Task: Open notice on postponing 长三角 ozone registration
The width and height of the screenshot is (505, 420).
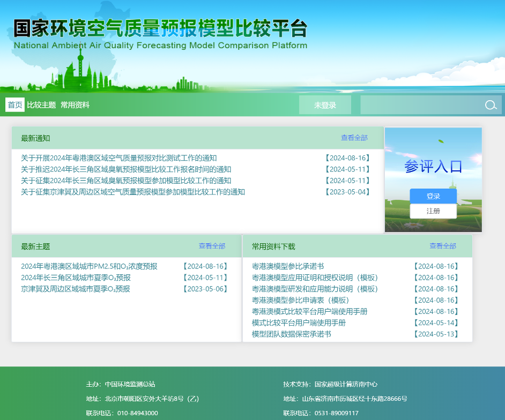Action: (x=126, y=169)
